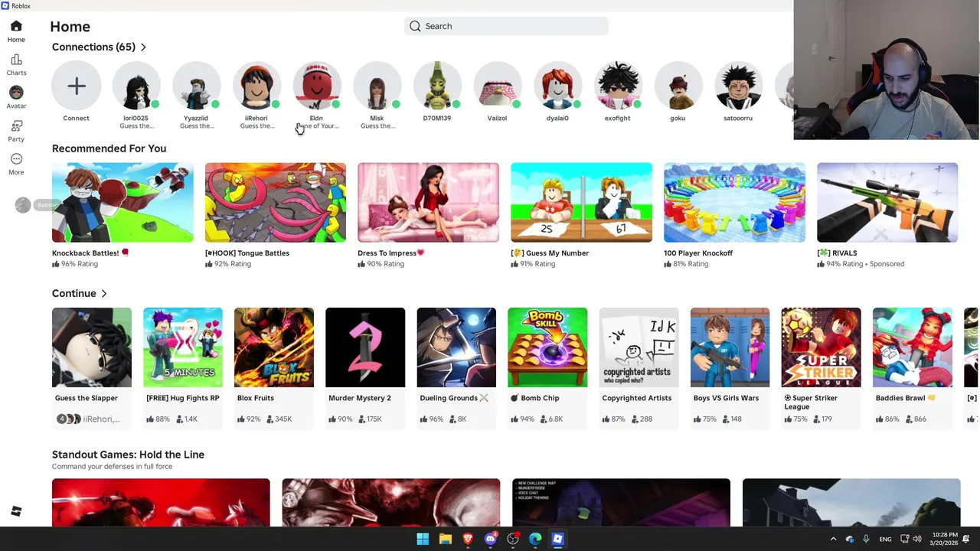Viewport: 980px width, 551px height.
Task: Open File Explorer from the taskbar
Action: tap(445, 539)
